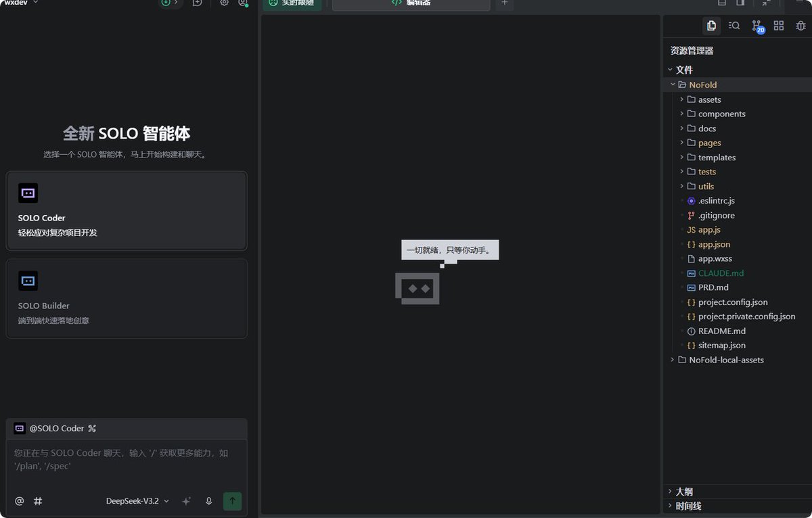Click the green send arrow button

point(232,501)
